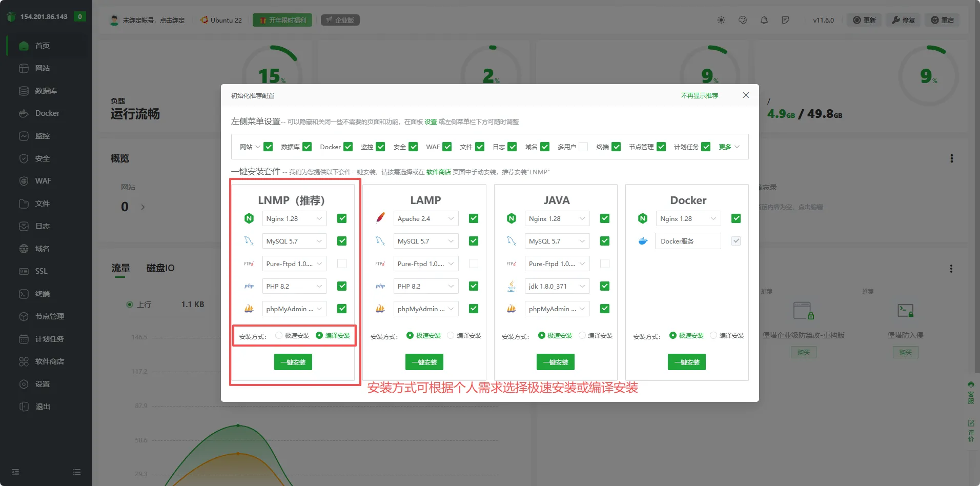Screen dimensions: 980x486
Task: Select 极速安装 radio in LNMP panel
Action: tap(279, 335)
